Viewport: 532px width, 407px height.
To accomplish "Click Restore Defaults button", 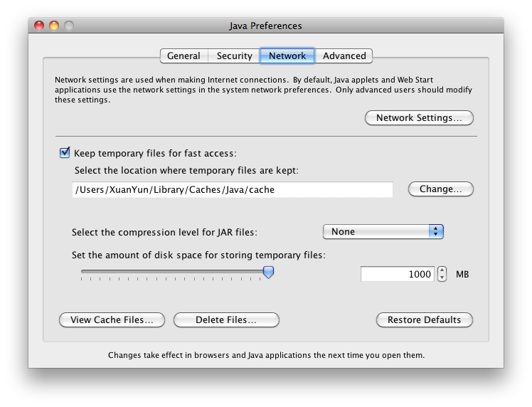I will (x=424, y=319).
